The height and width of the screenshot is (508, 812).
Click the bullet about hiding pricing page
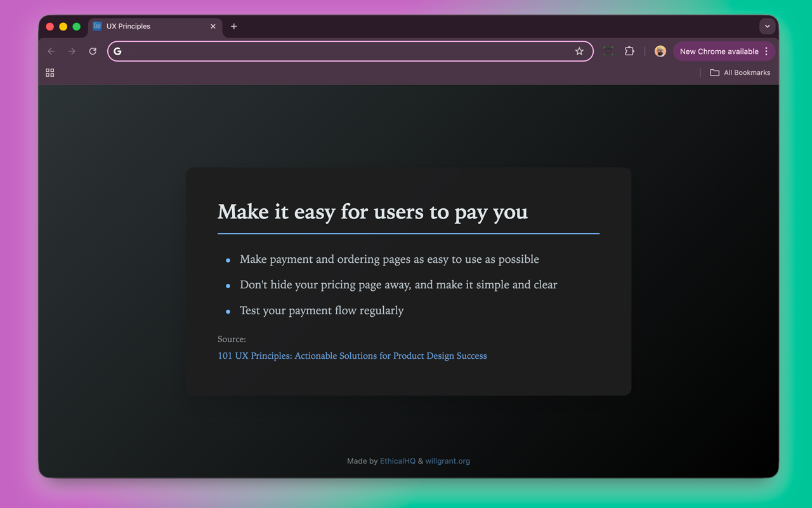pyautogui.click(x=398, y=284)
